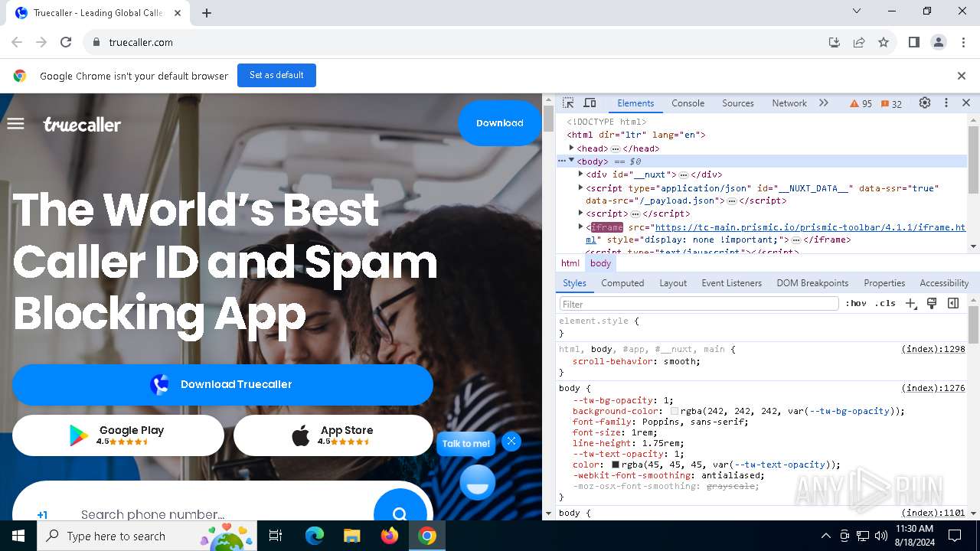Open the (index):1276 source link
The image size is (980, 551).
pos(933,388)
